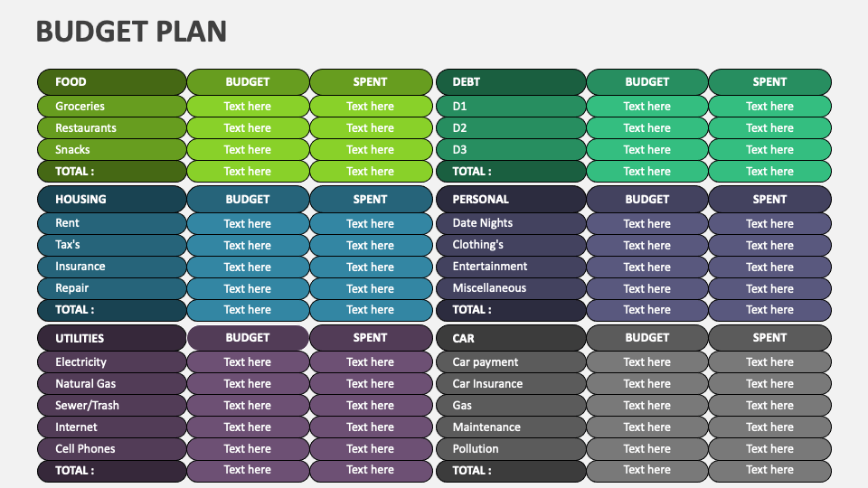The width and height of the screenshot is (868, 488).
Task: Select the Groceries row label
Action: [111, 107]
